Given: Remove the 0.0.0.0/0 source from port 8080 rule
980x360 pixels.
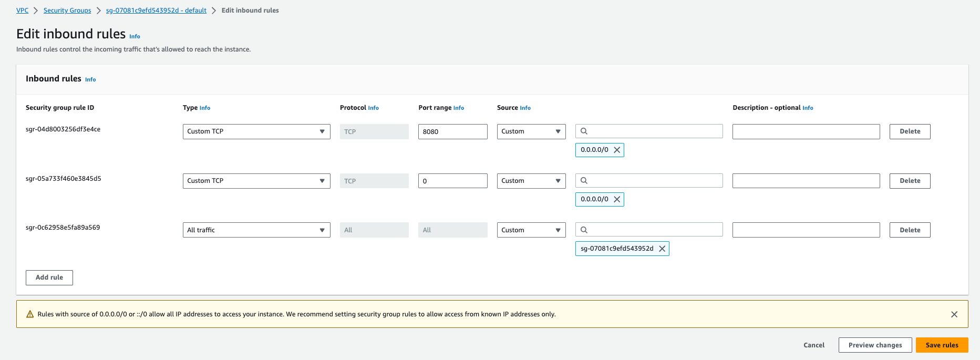Looking at the screenshot, I should coord(617,150).
